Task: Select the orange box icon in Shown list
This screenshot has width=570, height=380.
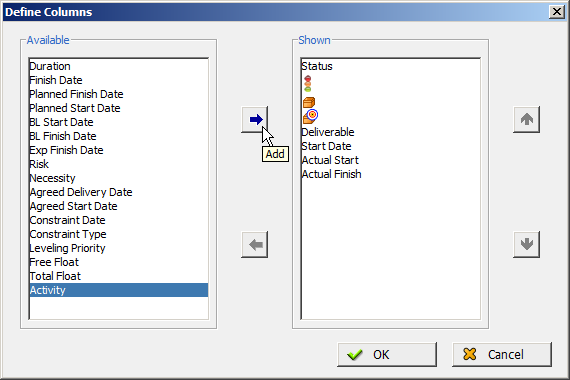Action: point(309,102)
